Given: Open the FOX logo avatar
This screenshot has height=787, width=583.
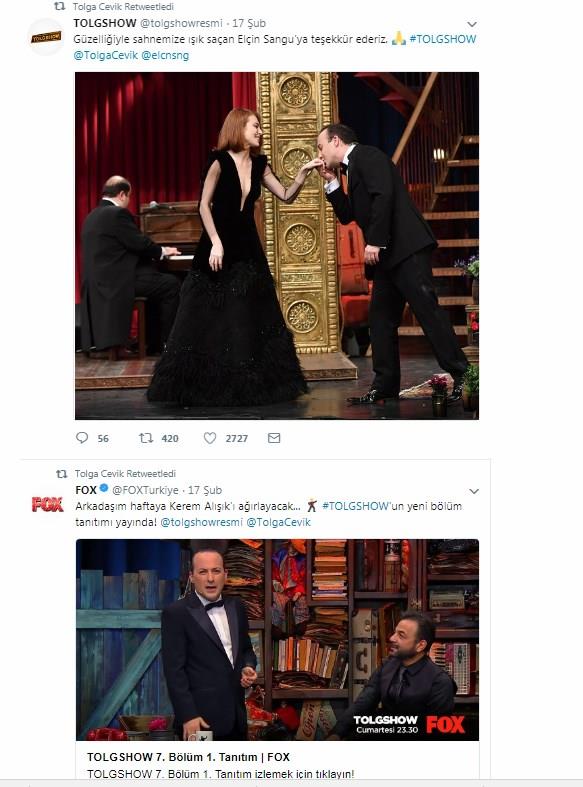Looking at the screenshot, I should pos(48,504).
